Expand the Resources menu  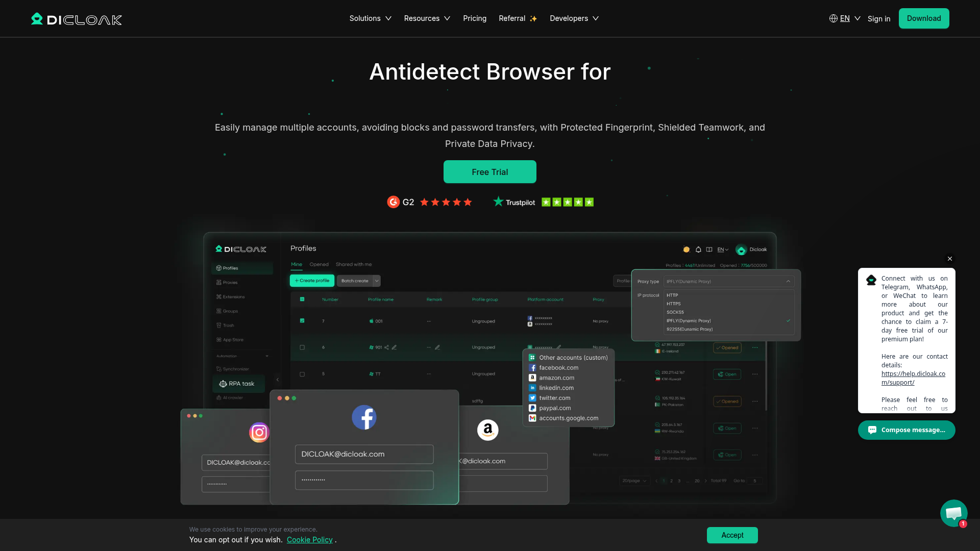427,18
